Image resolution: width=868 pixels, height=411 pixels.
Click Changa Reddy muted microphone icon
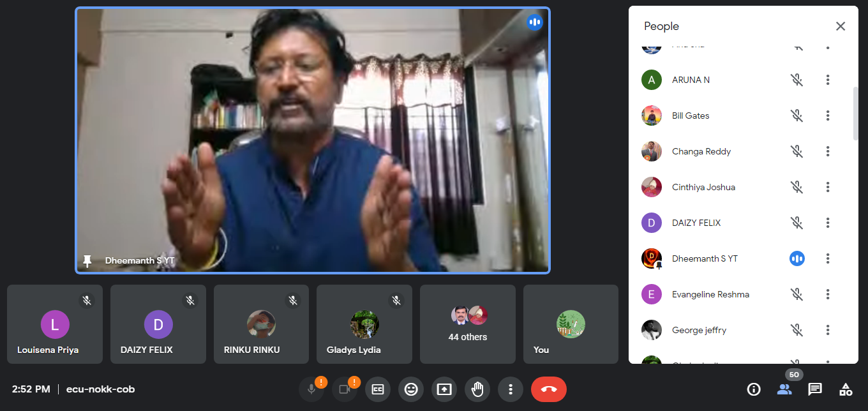point(797,151)
